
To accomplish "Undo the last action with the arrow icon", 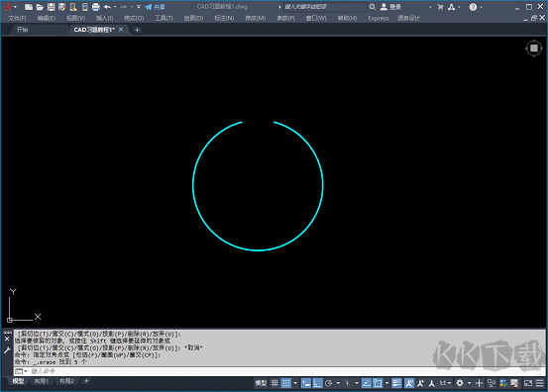I will point(107,7).
